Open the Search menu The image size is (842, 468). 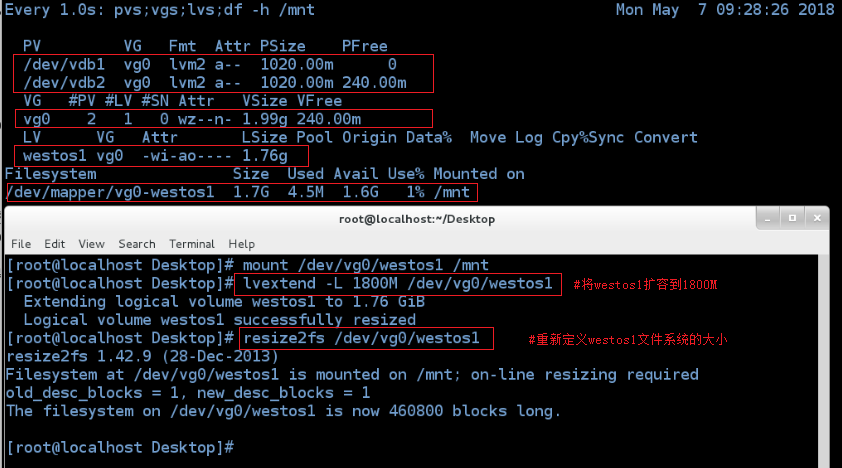tap(137, 244)
